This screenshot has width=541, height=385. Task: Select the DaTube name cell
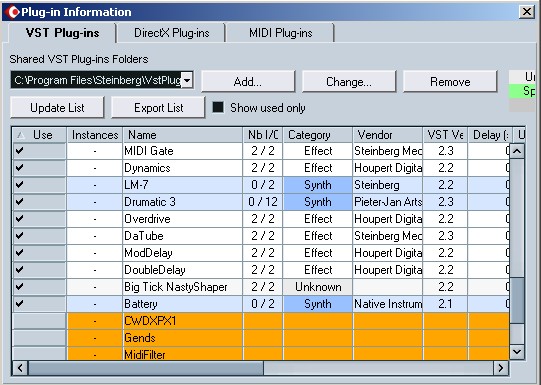click(x=183, y=236)
